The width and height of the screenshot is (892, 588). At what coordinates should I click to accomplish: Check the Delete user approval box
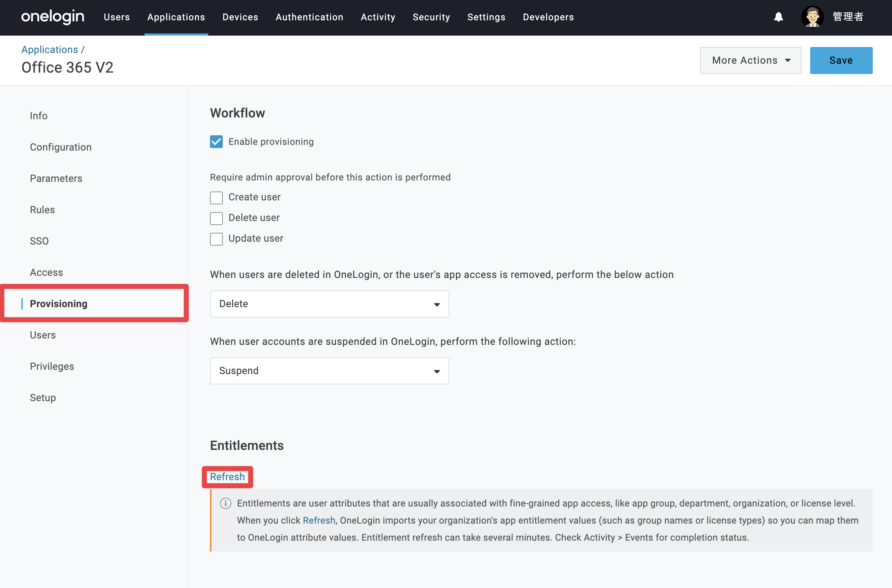pyautogui.click(x=216, y=218)
